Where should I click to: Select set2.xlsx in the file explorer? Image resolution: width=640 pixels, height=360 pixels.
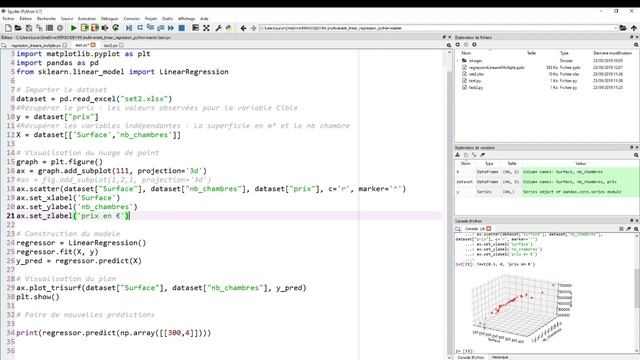pos(476,74)
